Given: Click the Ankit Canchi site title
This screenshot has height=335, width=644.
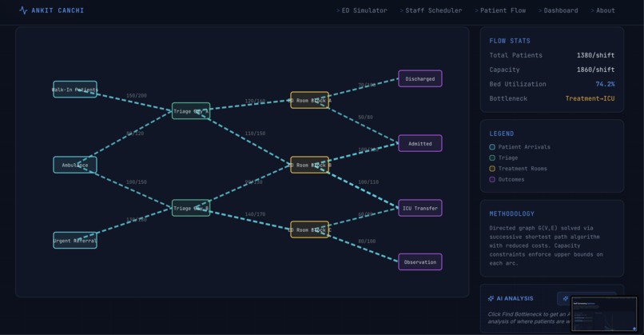Looking at the screenshot, I should (58, 10).
